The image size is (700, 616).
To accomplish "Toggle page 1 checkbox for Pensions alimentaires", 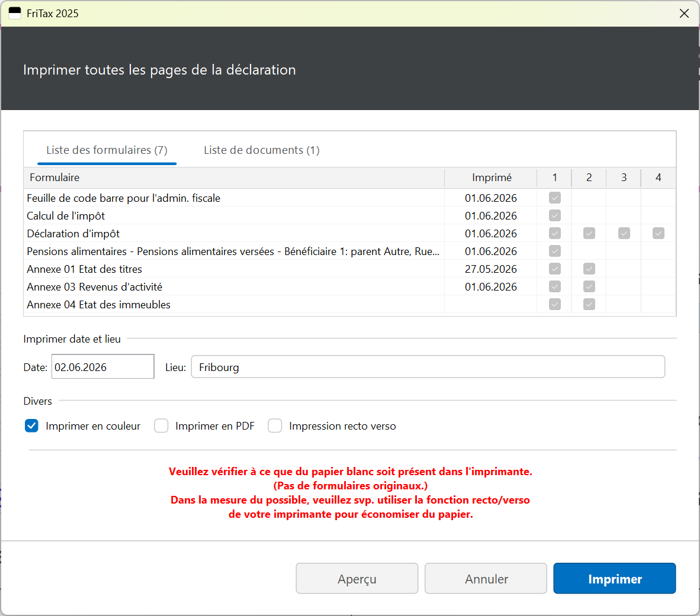I will click(555, 251).
